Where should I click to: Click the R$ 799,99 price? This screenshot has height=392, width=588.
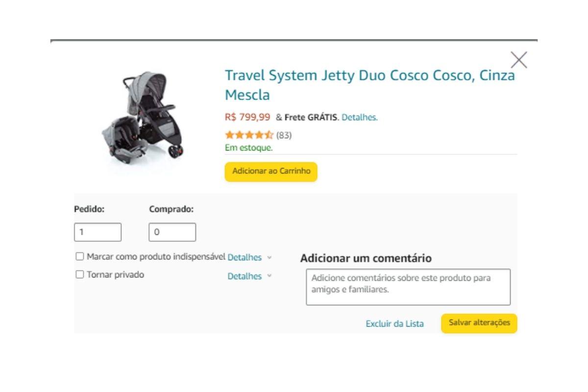pos(247,117)
